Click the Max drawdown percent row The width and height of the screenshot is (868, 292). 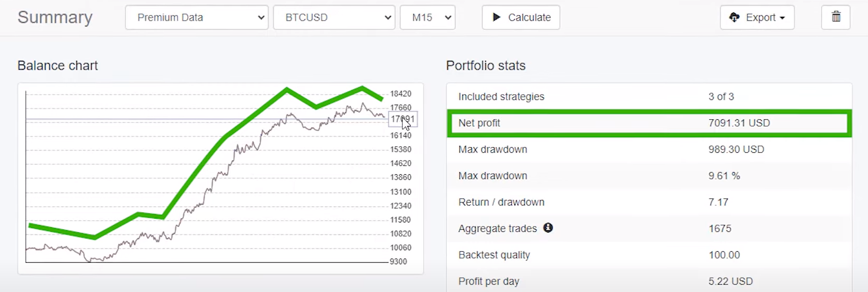(x=649, y=176)
